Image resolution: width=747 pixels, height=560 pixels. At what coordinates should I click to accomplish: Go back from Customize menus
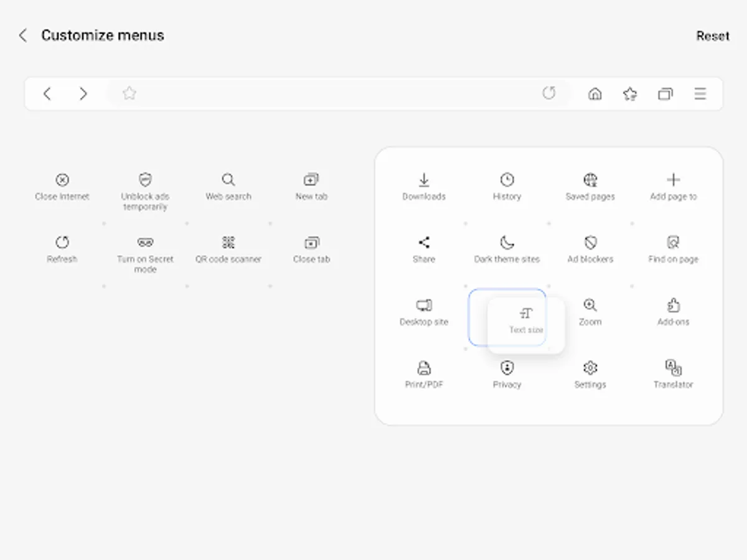23,35
